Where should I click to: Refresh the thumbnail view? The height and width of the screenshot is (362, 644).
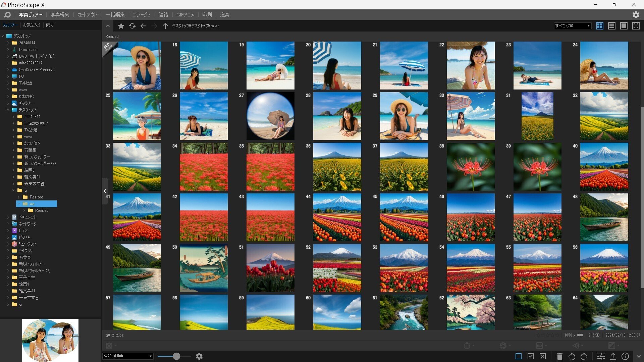132,26
